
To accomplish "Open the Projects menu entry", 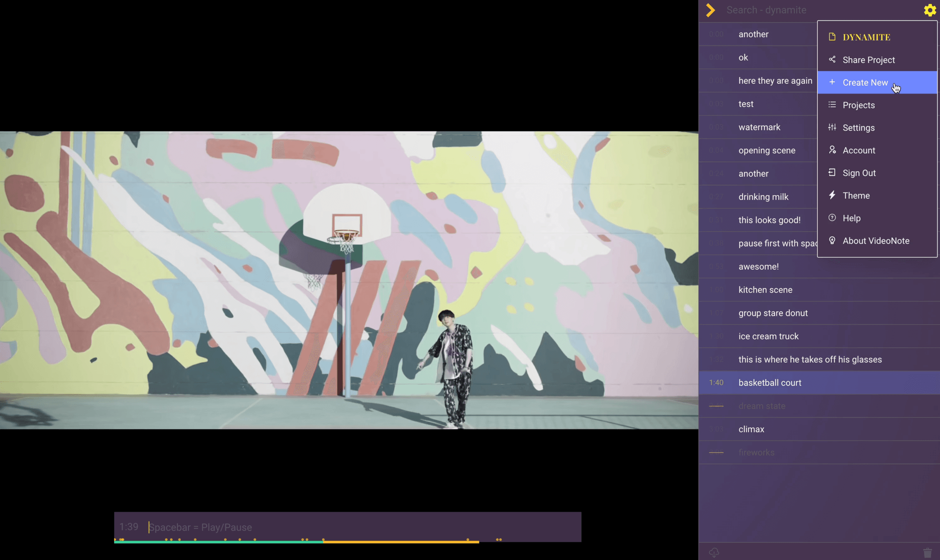I will tap(858, 105).
